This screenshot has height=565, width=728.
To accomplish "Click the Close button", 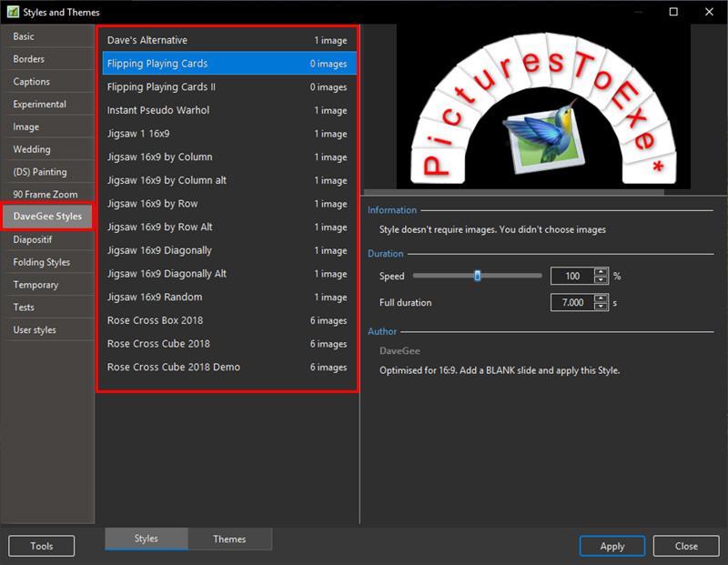I will click(x=686, y=546).
